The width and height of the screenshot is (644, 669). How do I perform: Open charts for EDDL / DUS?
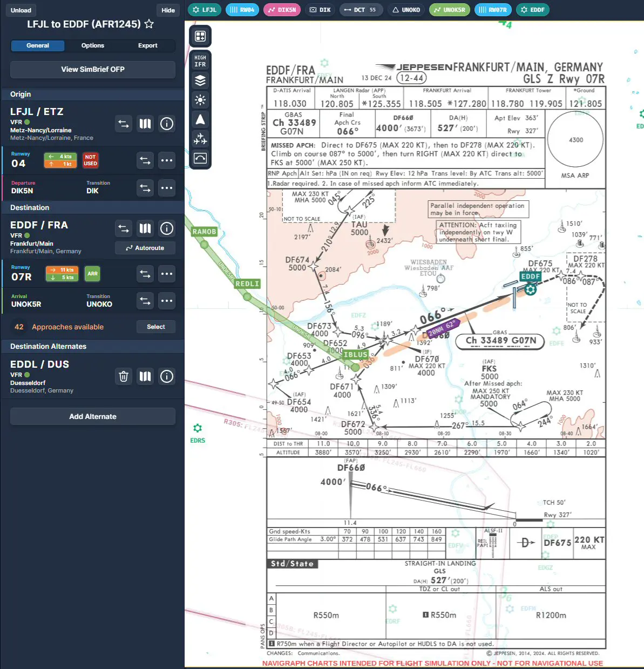point(145,376)
